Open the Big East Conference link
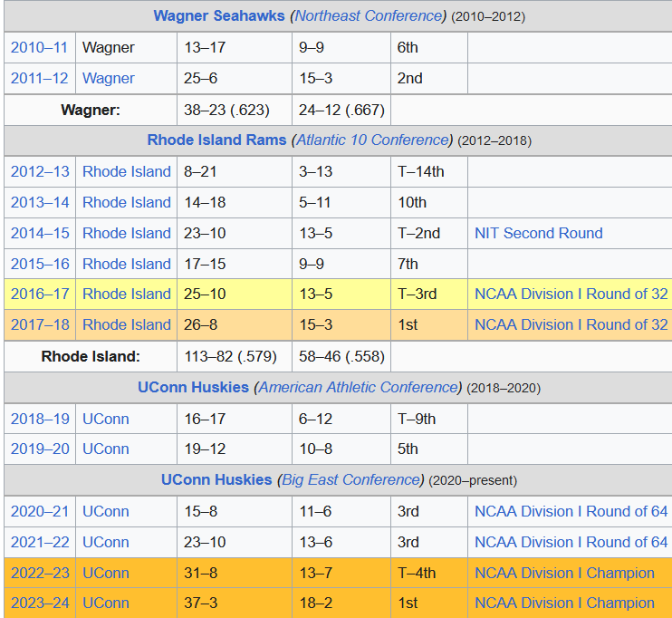The height and width of the screenshot is (618, 672). click(x=350, y=479)
